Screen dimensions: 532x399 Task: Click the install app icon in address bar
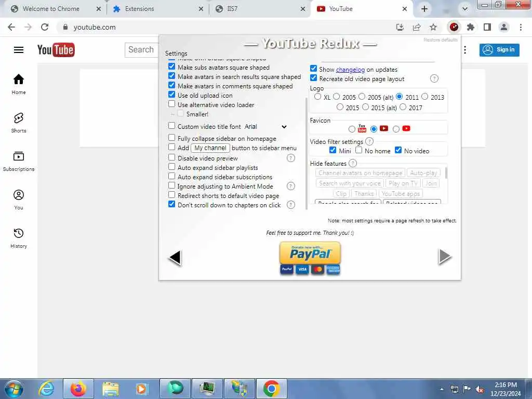click(400, 27)
